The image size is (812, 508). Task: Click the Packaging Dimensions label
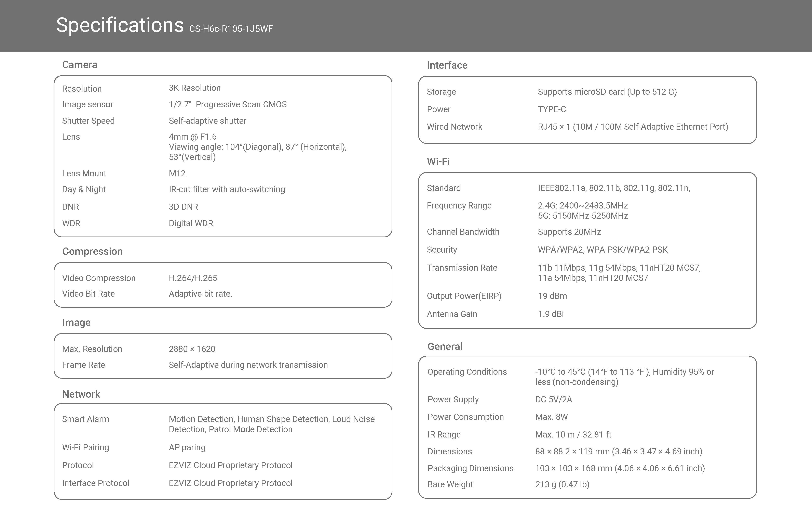point(470,468)
